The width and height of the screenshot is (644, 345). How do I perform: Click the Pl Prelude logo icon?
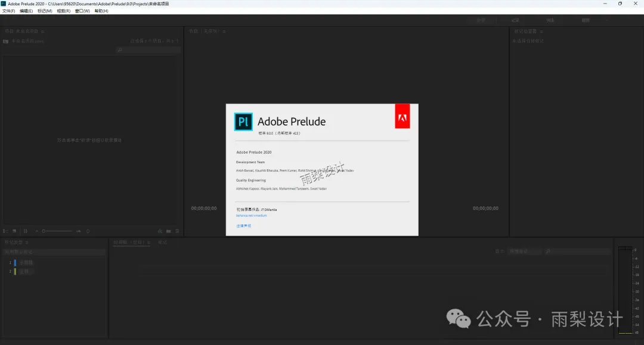243,122
